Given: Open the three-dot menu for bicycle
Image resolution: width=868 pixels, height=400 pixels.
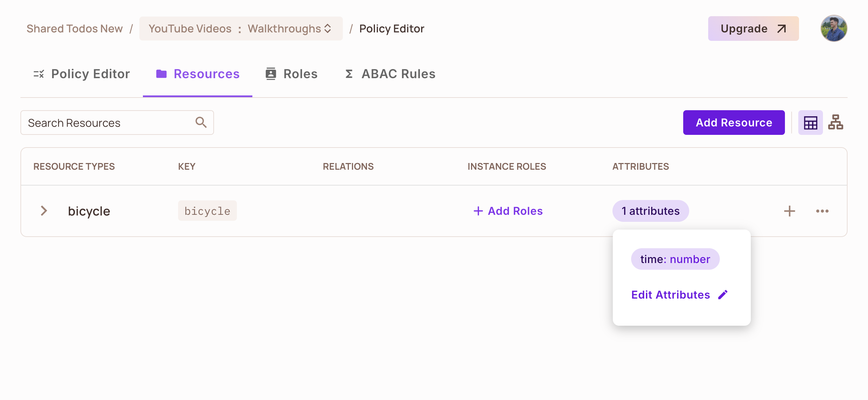Looking at the screenshot, I should click(x=822, y=211).
